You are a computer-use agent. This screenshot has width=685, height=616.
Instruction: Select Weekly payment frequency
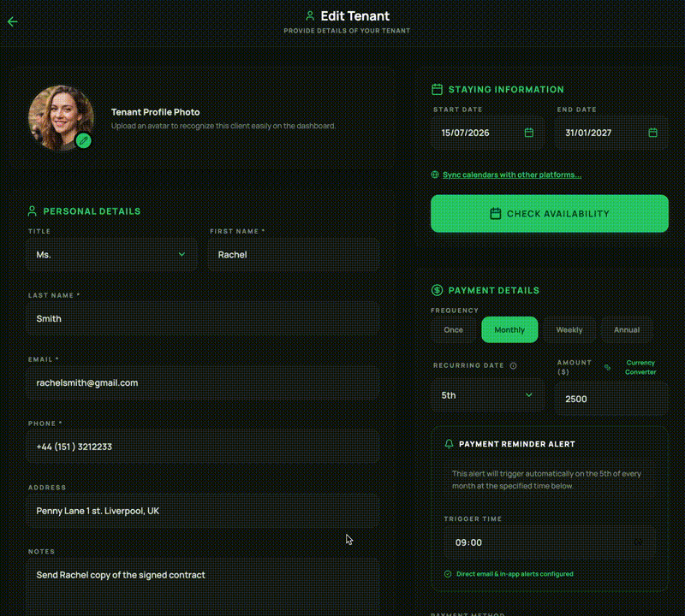[569, 329]
